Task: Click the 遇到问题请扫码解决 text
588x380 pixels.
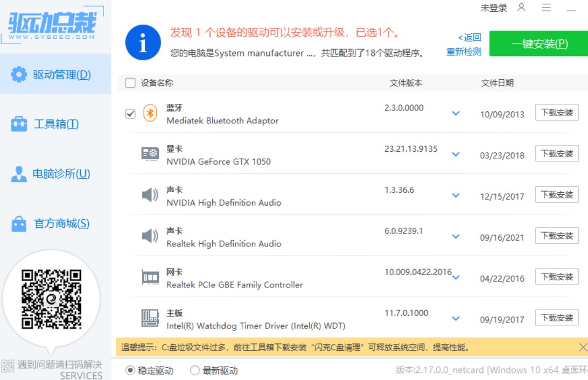Action: (x=60, y=364)
